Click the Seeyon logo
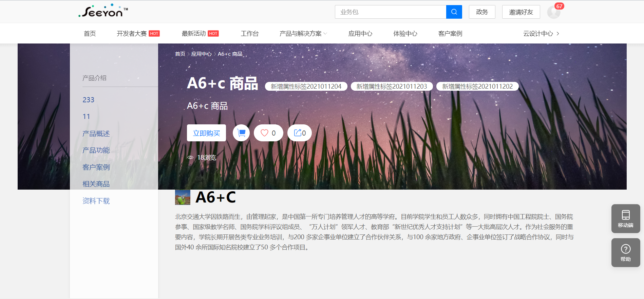 pyautogui.click(x=103, y=11)
